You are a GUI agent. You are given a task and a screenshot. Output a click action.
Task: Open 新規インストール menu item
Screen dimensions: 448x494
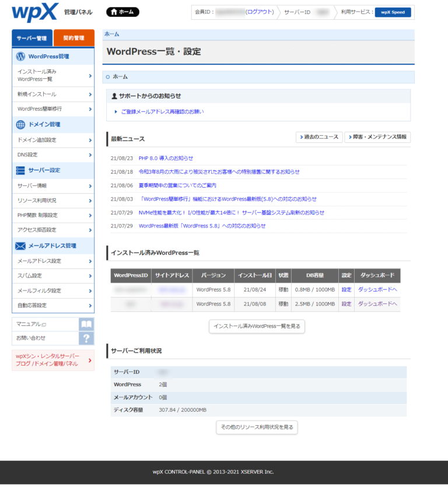click(x=53, y=94)
